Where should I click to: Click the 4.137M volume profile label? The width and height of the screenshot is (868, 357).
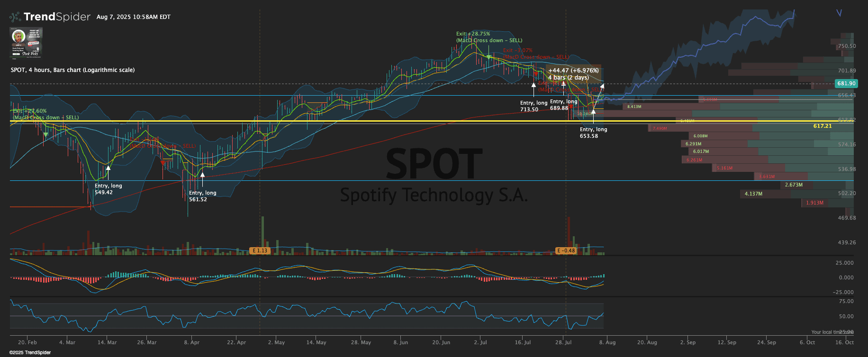(x=753, y=194)
